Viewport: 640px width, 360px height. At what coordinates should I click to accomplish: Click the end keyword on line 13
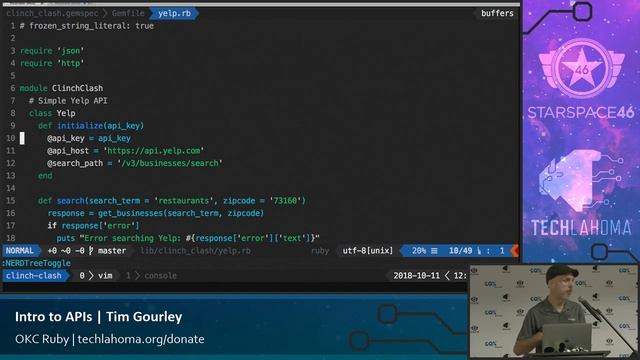[x=45, y=176]
